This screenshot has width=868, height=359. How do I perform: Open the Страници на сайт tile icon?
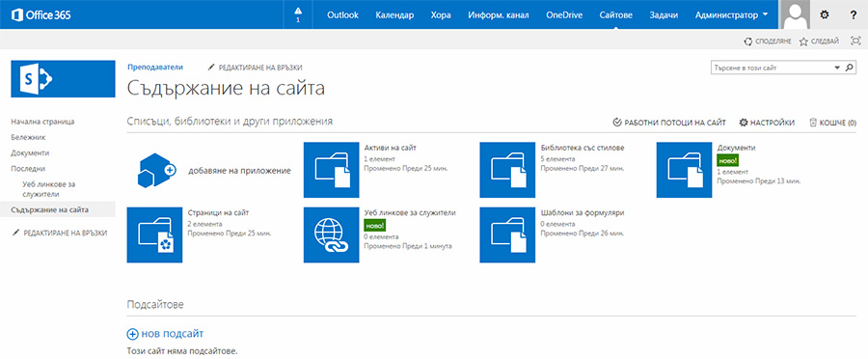(x=154, y=235)
